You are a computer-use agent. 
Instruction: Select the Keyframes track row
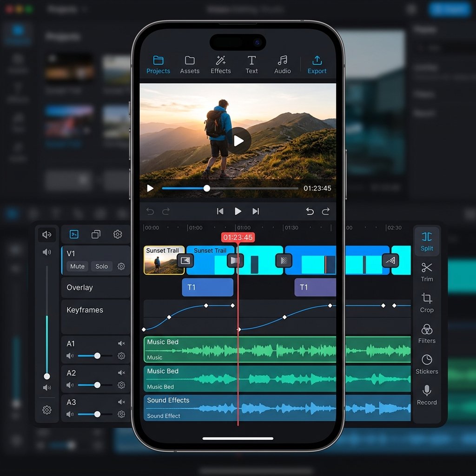[x=96, y=317]
